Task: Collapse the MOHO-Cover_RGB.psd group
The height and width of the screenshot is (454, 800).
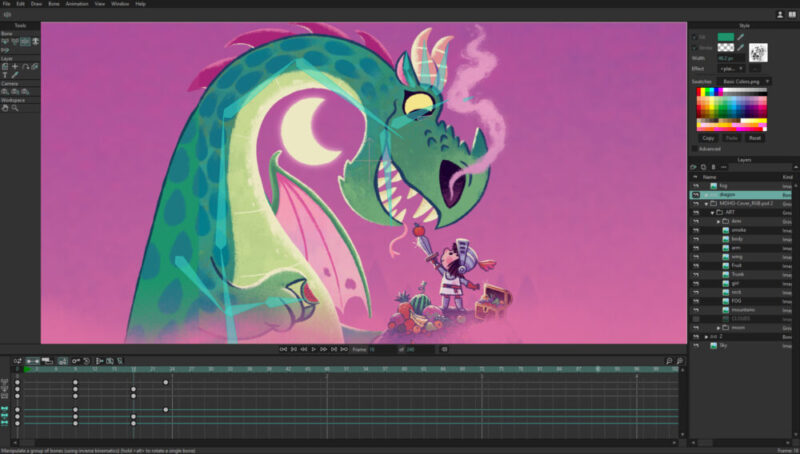Action: pyautogui.click(x=707, y=204)
